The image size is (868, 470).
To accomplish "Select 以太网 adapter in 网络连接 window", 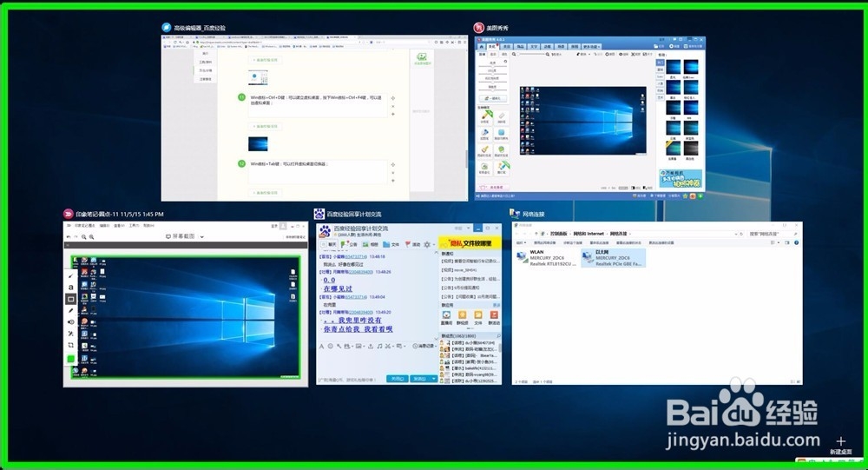I will coord(613,258).
